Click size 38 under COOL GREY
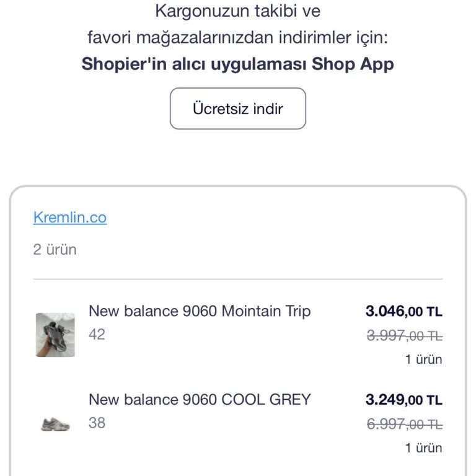 point(97,423)
